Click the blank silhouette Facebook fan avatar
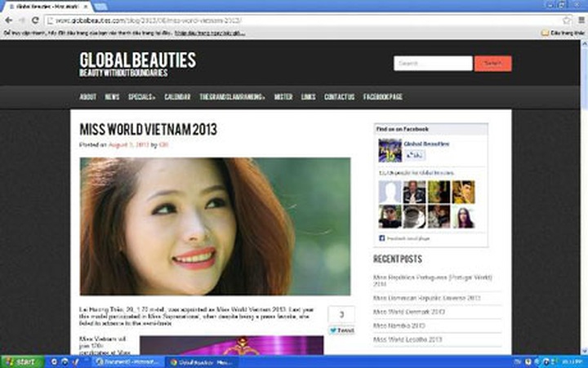Image resolution: width=588 pixels, height=368 pixels. (390, 193)
